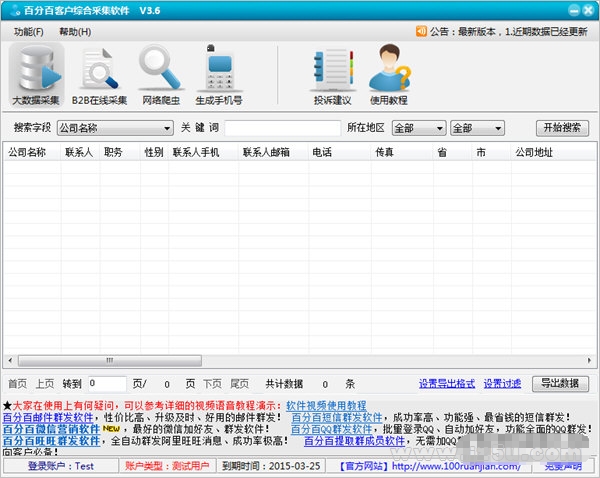The width and height of the screenshot is (600, 478).
Task: Click the 公司地址 column header
Action: click(x=553, y=152)
